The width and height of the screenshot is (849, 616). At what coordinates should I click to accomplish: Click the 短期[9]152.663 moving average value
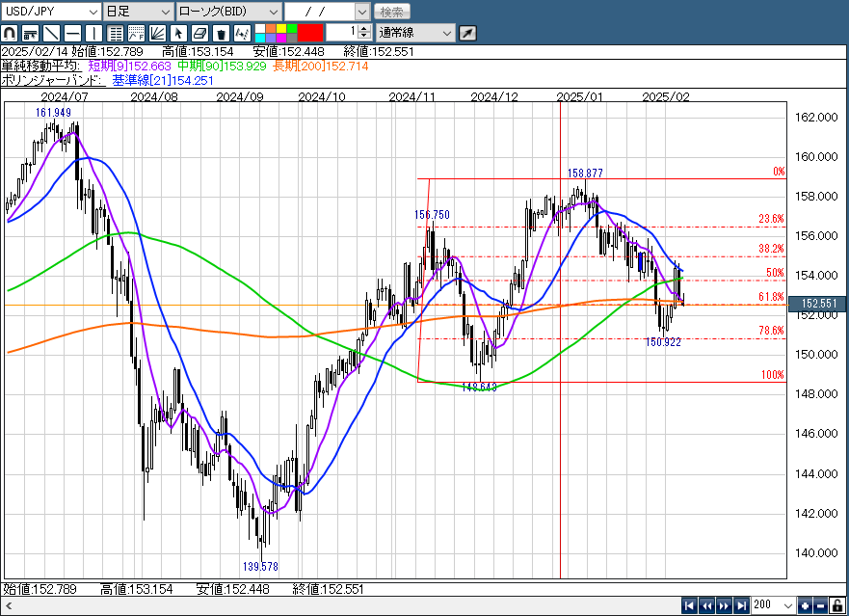click(x=129, y=66)
